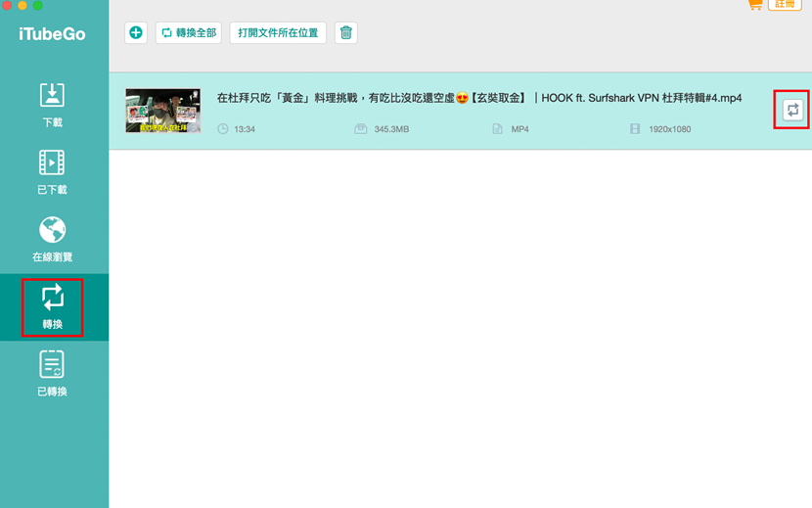Click the iTubeGo logo text
812x508 pixels.
point(52,34)
